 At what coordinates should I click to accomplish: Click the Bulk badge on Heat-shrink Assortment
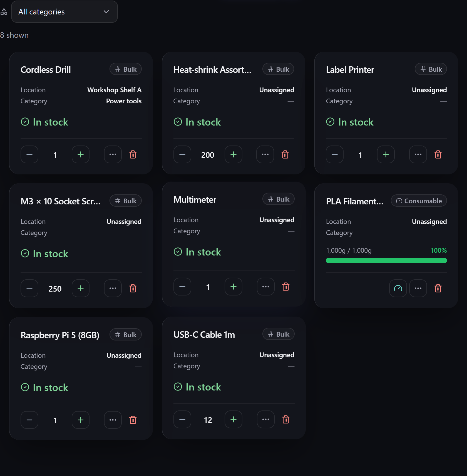point(278,69)
